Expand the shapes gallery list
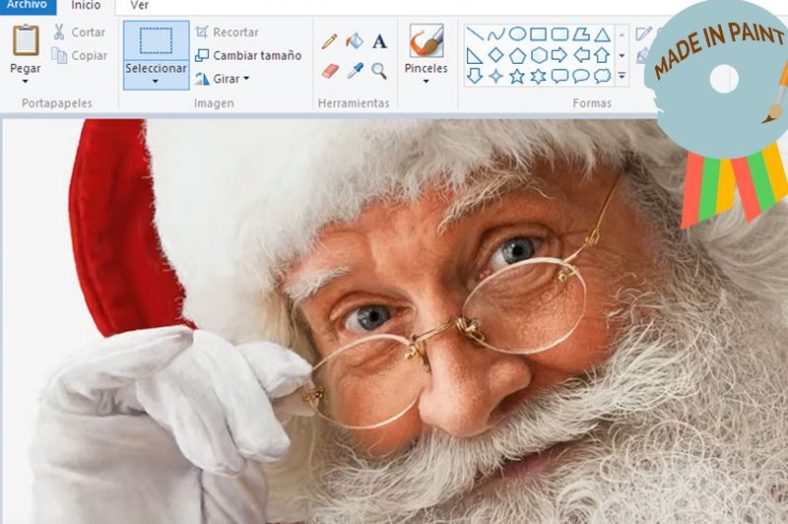 (x=622, y=76)
